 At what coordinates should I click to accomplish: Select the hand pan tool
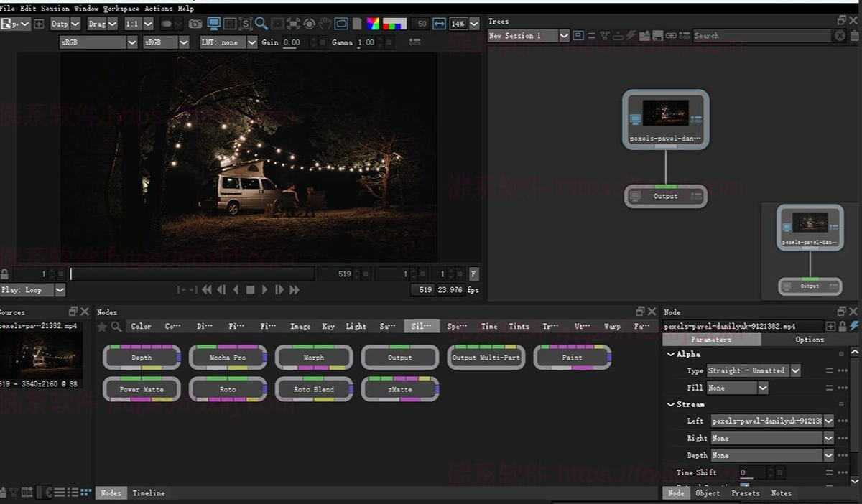tap(325, 24)
